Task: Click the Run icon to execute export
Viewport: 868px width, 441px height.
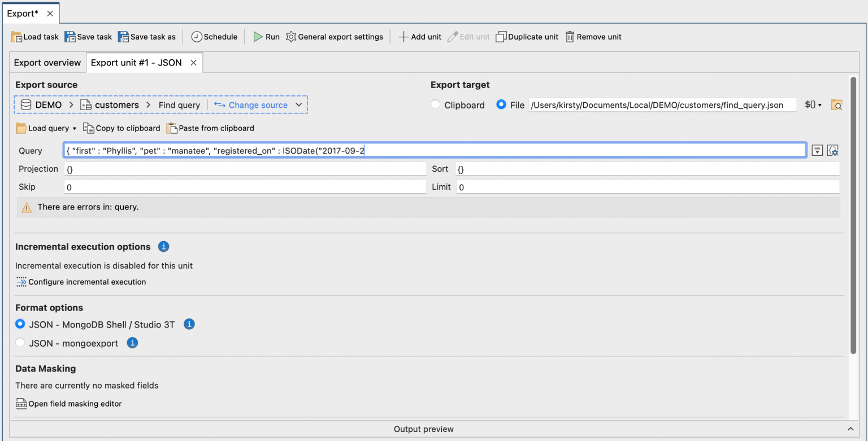Action: (257, 36)
